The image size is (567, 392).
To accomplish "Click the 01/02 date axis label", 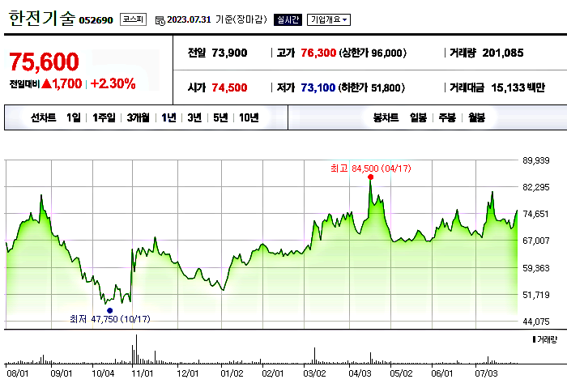I will [232, 373].
